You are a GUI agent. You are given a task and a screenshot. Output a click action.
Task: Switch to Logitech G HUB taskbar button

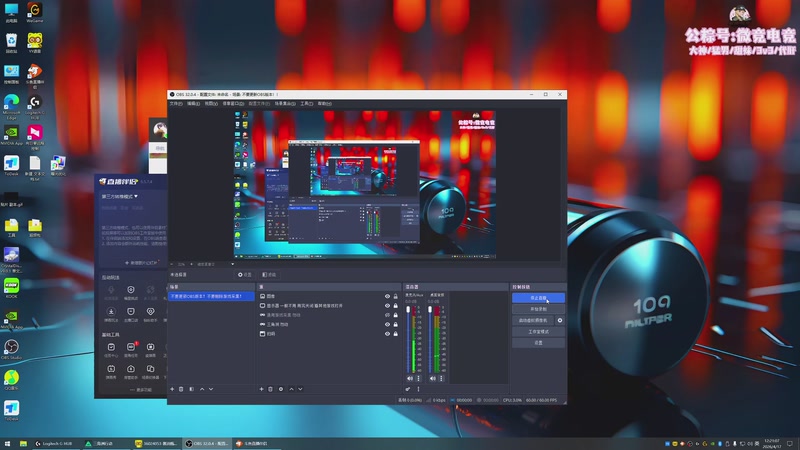(x=55, y=444)
